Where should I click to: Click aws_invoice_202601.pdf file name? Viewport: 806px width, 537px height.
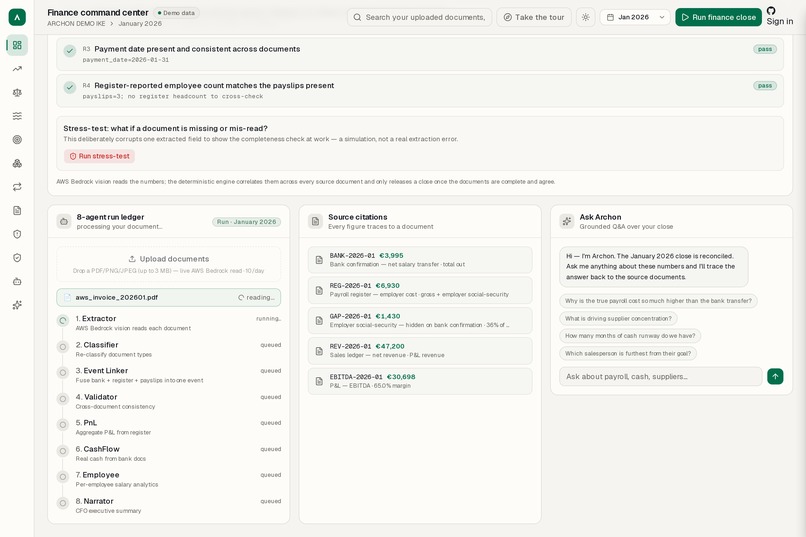117,298
